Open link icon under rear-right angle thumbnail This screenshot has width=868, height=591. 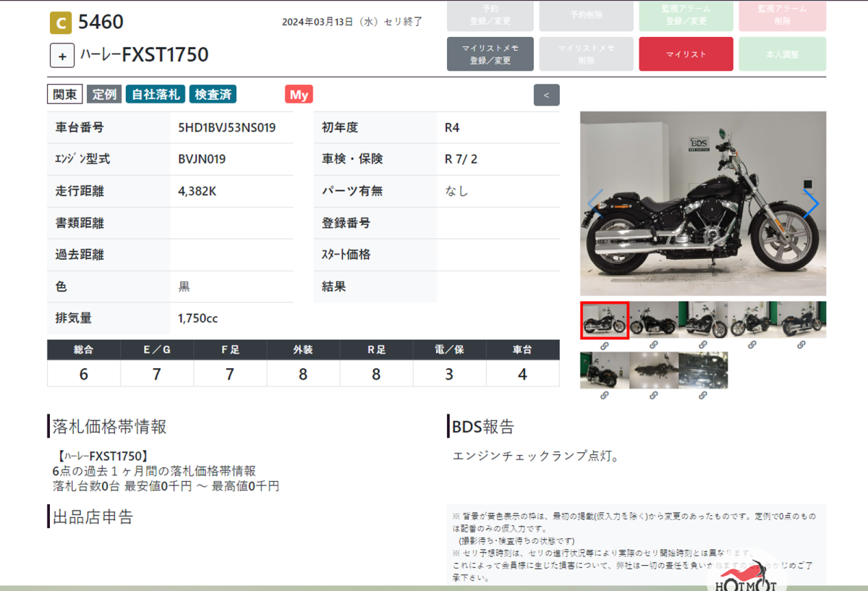coord(801,346)
